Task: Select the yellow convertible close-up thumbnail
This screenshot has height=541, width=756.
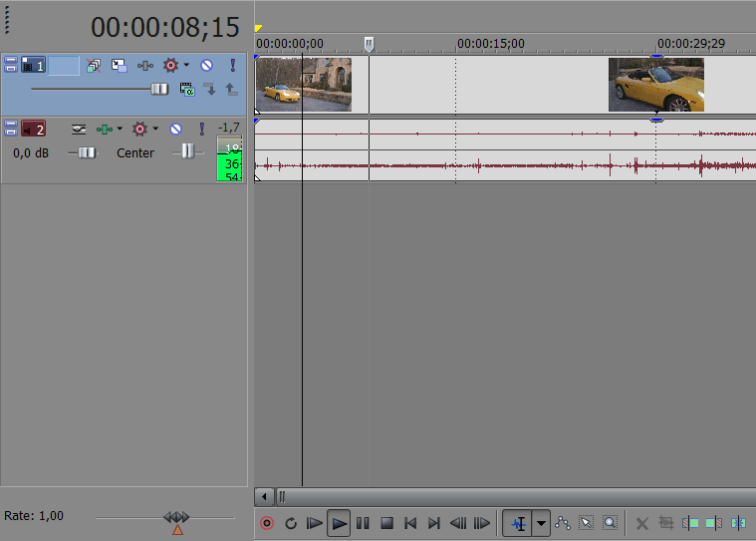Action: click(x=656, y=85)
